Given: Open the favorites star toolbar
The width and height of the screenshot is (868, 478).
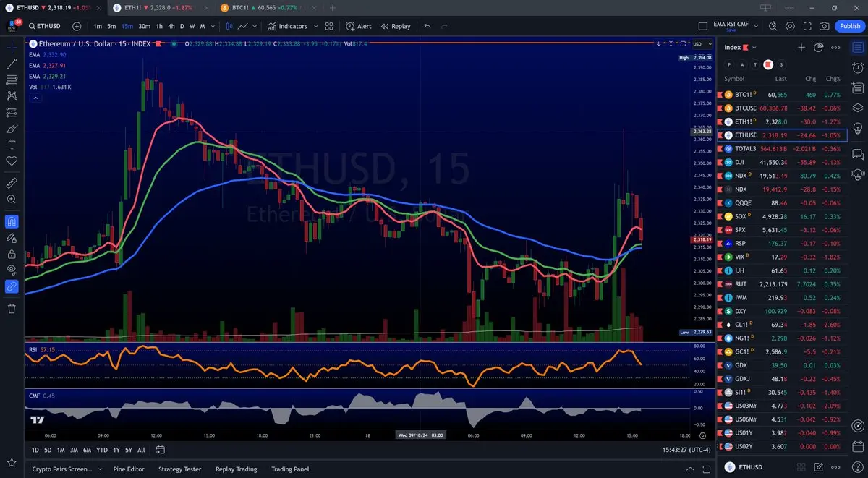Looking at the screenshot, I should click(x=12, y=462).
